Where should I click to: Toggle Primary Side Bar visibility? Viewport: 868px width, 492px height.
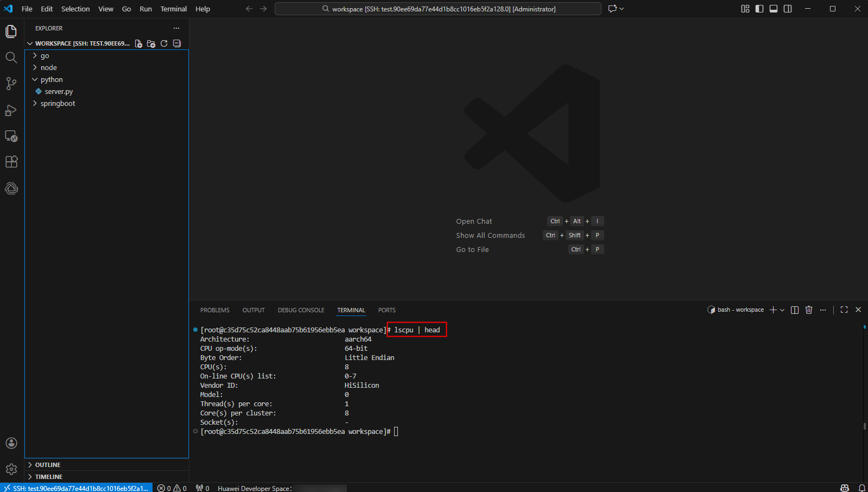pos(759,9)
